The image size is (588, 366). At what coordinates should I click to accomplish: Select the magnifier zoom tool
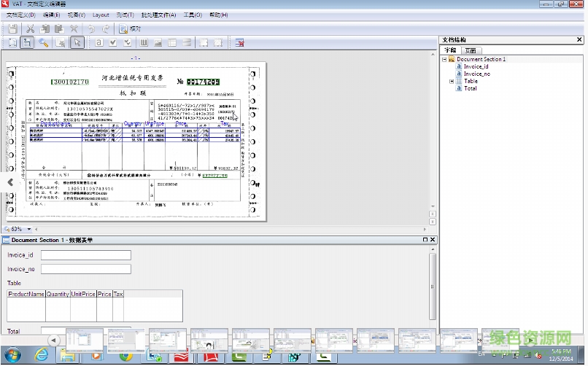(x=44, y=43)
